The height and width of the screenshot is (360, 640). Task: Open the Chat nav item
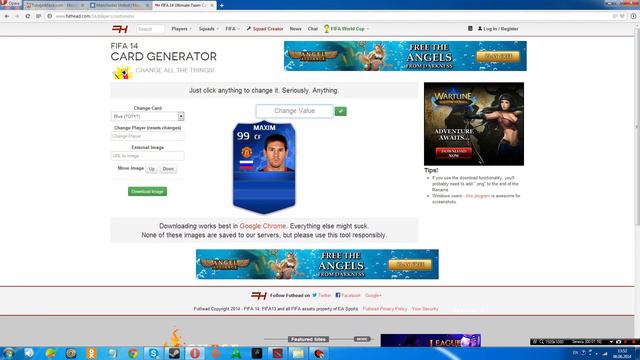(313, 29)
